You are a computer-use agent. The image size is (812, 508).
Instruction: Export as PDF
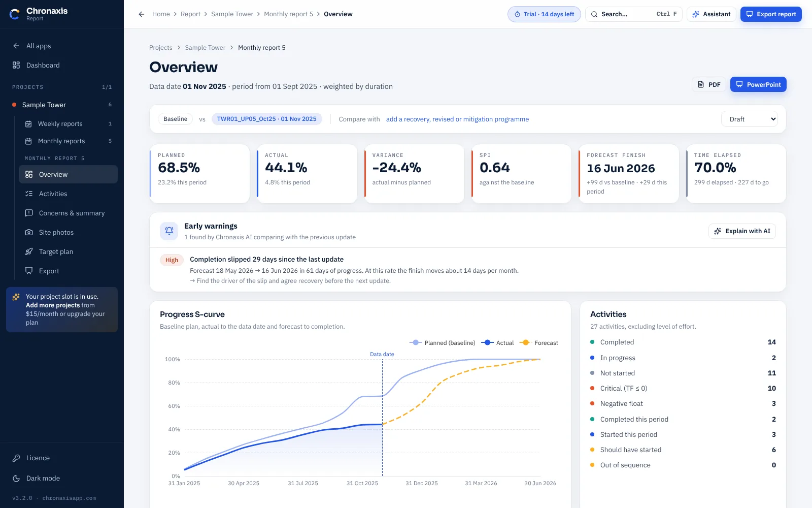(x=709, y=85)
